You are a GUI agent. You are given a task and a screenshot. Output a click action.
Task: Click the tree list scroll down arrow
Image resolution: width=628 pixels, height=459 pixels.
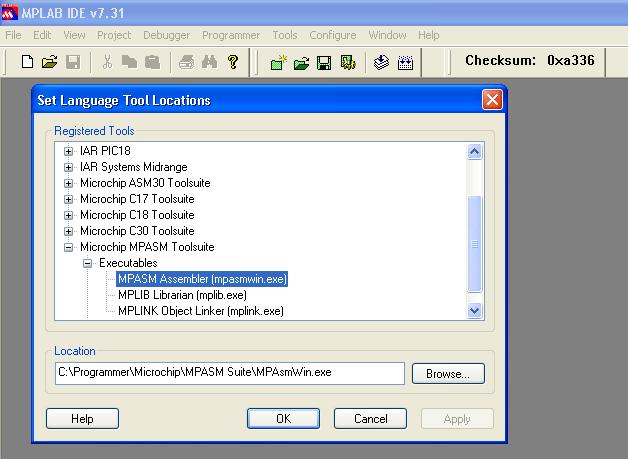[x=475, y=310]
